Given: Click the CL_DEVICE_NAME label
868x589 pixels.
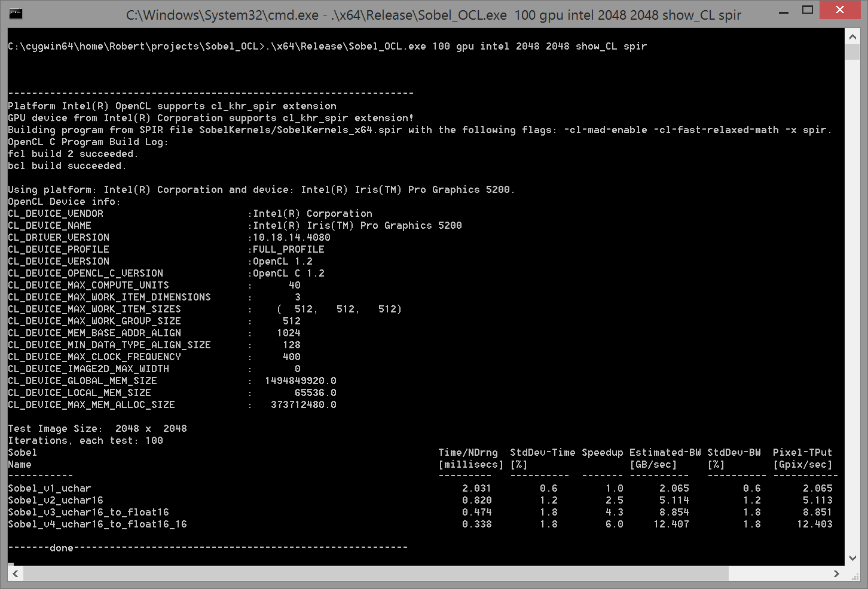Looking at the screenshot, I should (50, 225).
